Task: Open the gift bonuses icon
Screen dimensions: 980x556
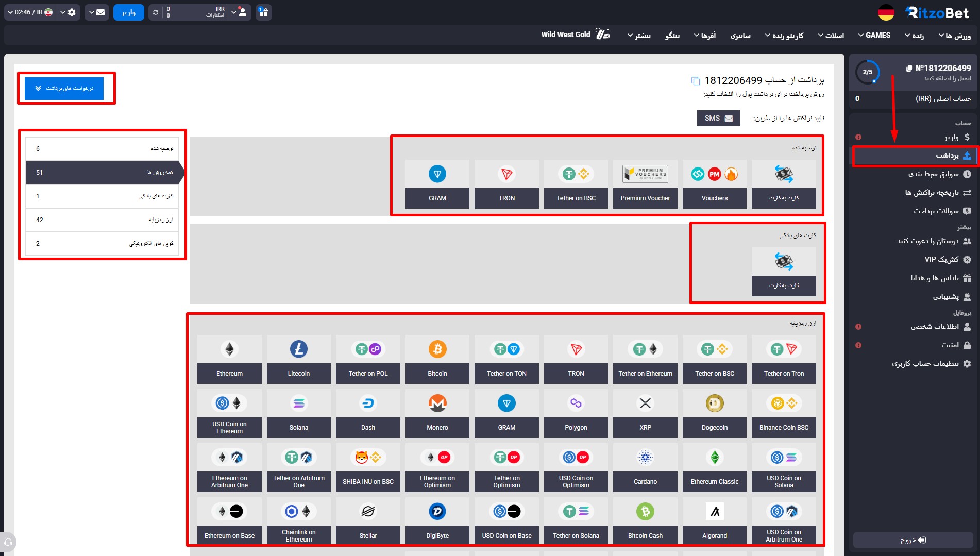Action: (263, 12)
